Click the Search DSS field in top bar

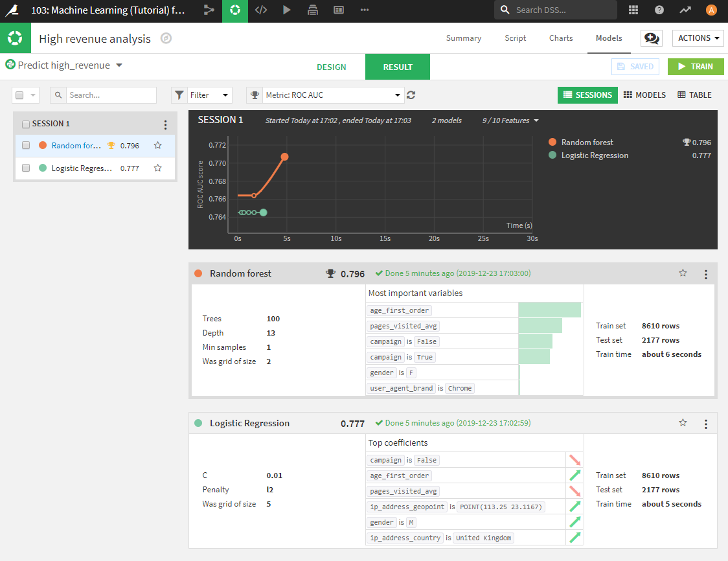tap(555, 10)
